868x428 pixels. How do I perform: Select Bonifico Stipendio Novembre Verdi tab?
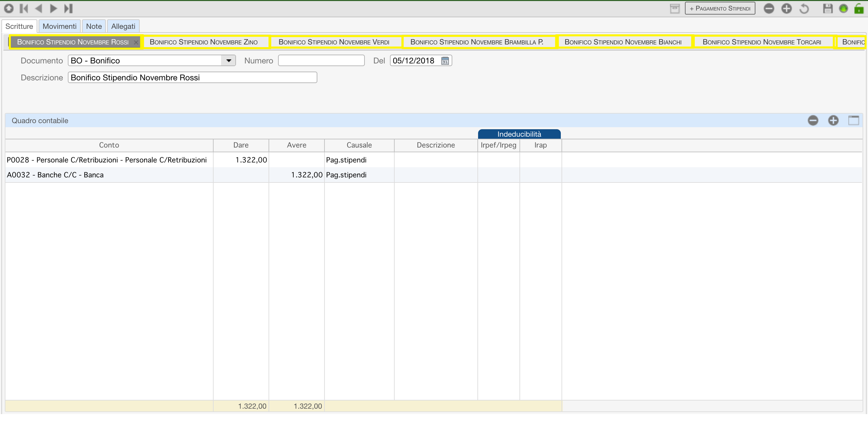(334, 42)
